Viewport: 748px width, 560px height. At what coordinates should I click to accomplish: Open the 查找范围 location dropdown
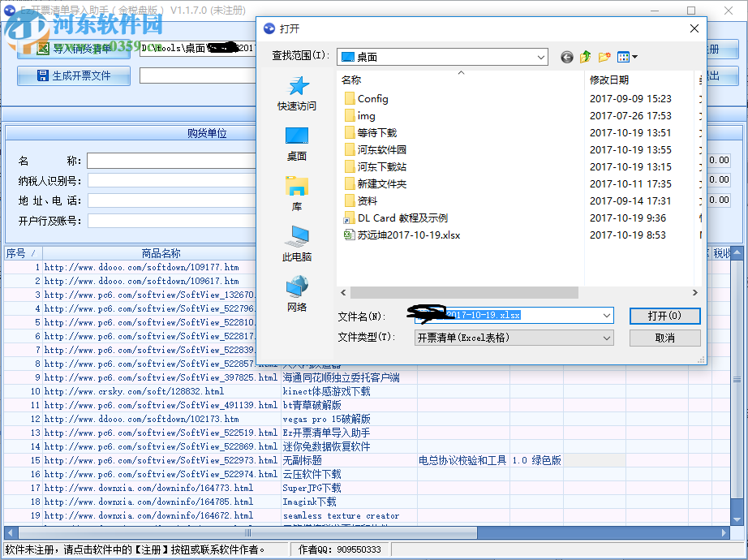click(x=540, y=57)
